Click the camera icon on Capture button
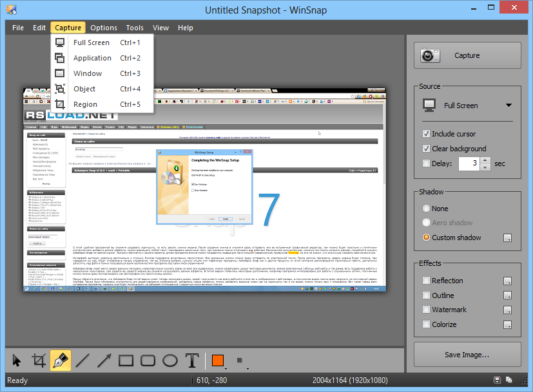The width and height of the screenshot is (533, 392). (430, 55)
